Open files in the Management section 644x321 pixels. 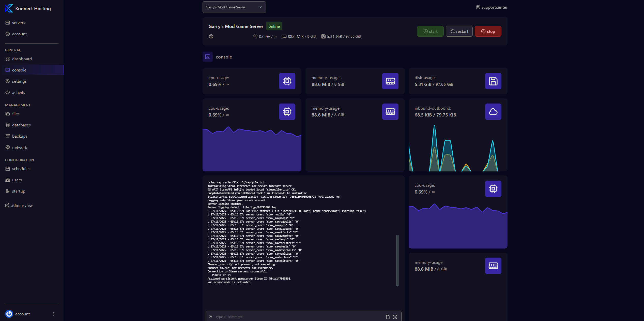click(x=32, y=114)
